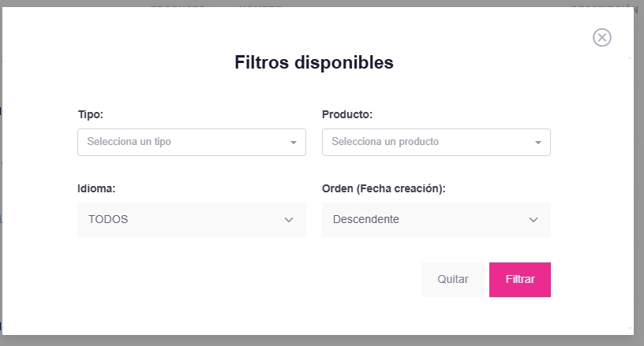Viewport: 644px width, 346px height.
Task: Click the 'Orden (Fecha creación):' label
Action: (384, 189)
